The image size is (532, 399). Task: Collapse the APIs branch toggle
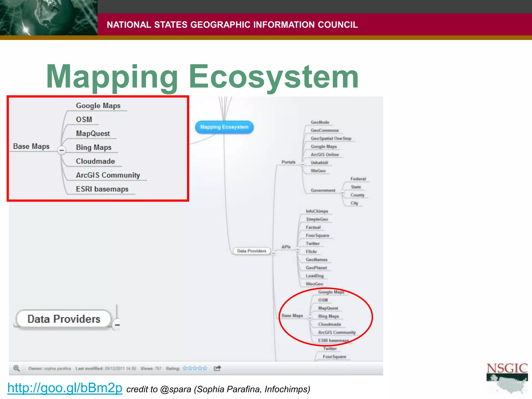click(298, 249)
